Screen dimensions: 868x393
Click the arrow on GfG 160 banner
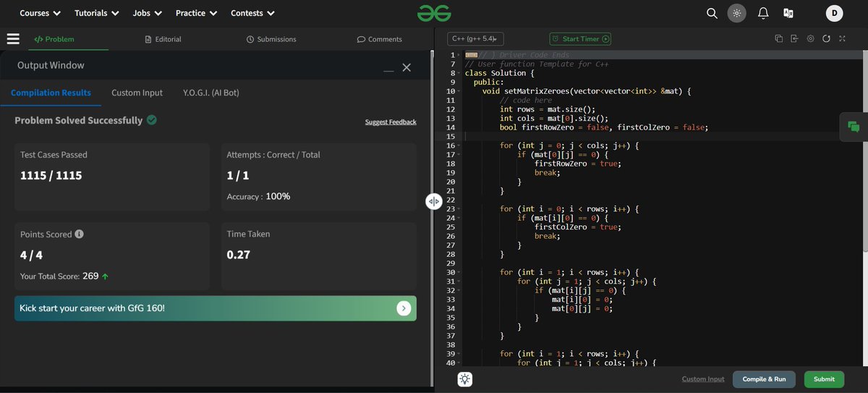[404, 308]
